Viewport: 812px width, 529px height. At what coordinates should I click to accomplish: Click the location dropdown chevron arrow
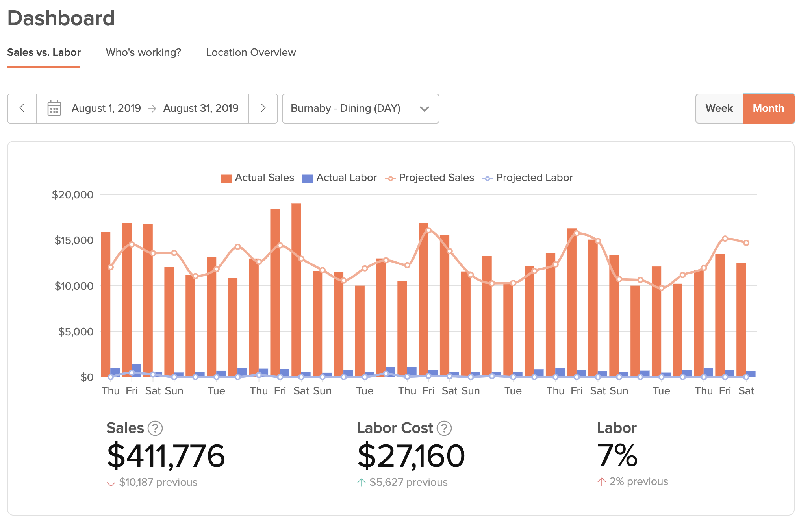[424, 109]
